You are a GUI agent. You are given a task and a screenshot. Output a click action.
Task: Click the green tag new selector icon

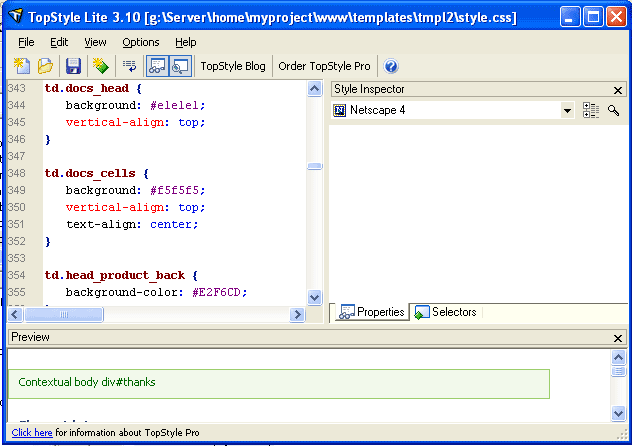[x=101, y=66]
